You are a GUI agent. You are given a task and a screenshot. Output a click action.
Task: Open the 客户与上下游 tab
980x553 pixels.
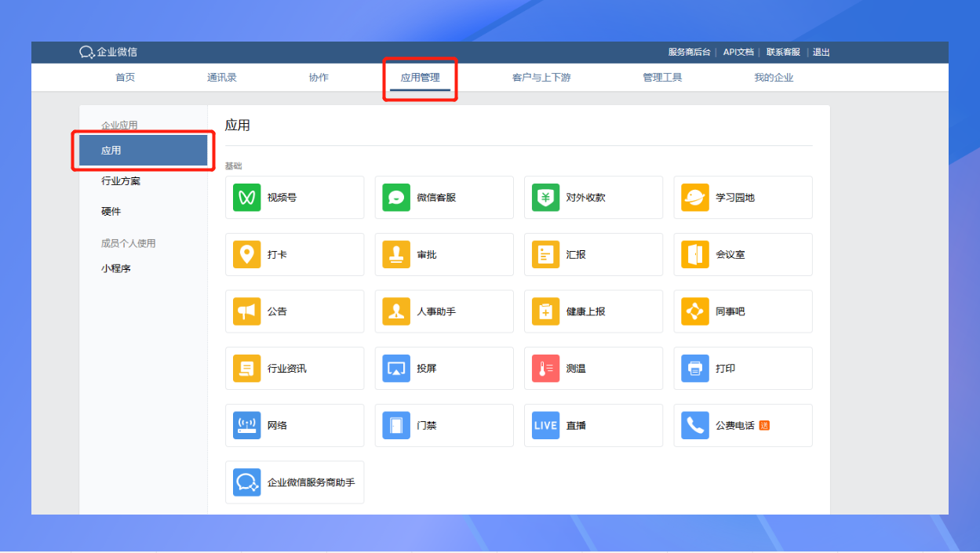541,78
